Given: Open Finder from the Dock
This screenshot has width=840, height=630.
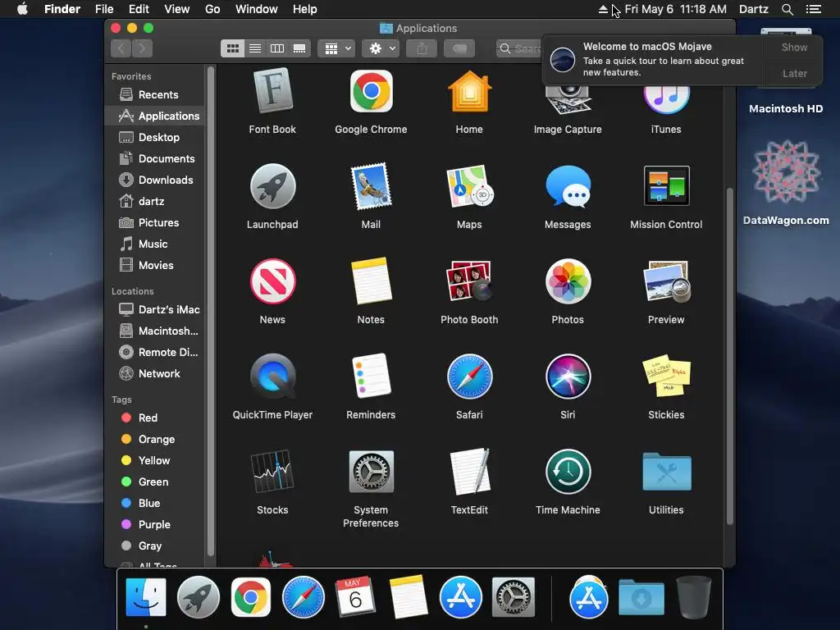Looking at the screenshot, I should (x=146, y=597).
